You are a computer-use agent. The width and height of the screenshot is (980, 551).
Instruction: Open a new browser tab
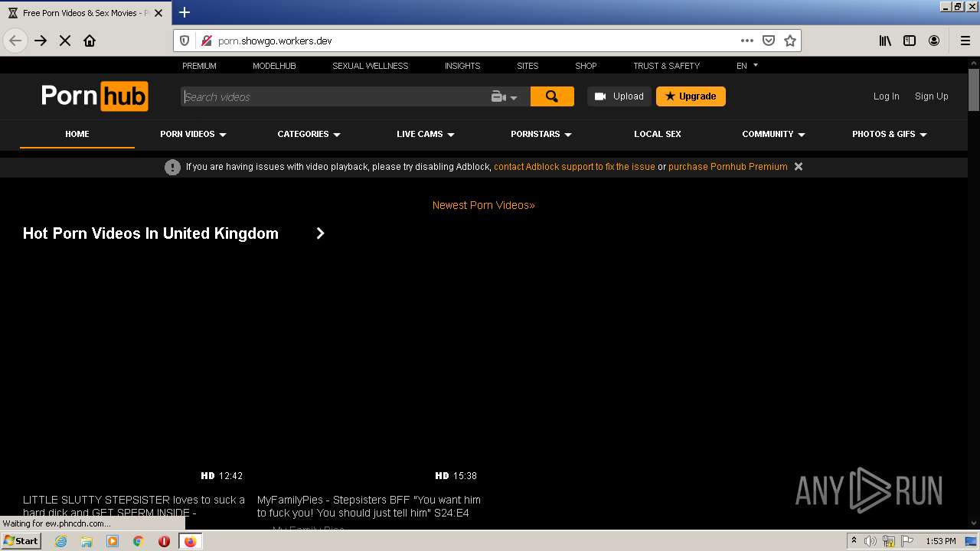pyautogui.click(x=185, y=12)
